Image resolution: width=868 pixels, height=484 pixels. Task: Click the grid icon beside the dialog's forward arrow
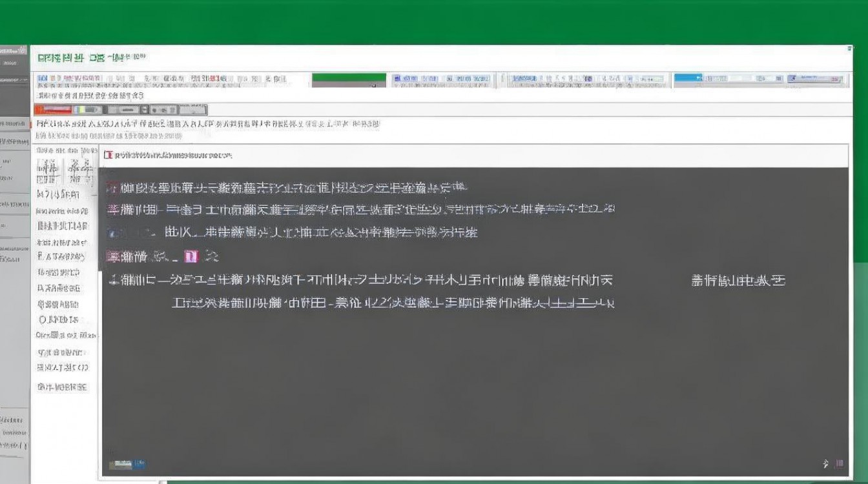tap(840, 462)
